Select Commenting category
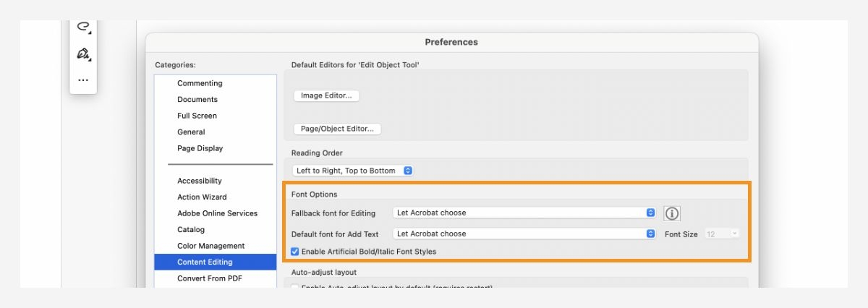868x308 pixels. (200, 83)
